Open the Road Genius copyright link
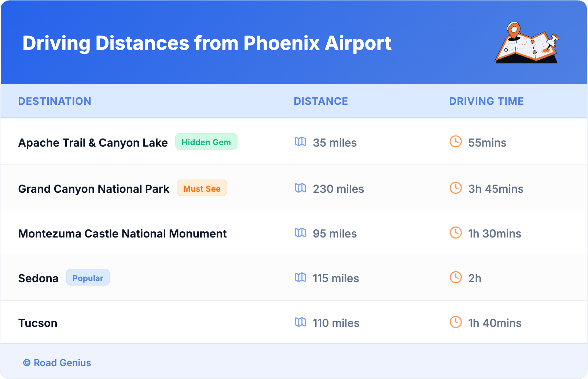 coord(57,363)
